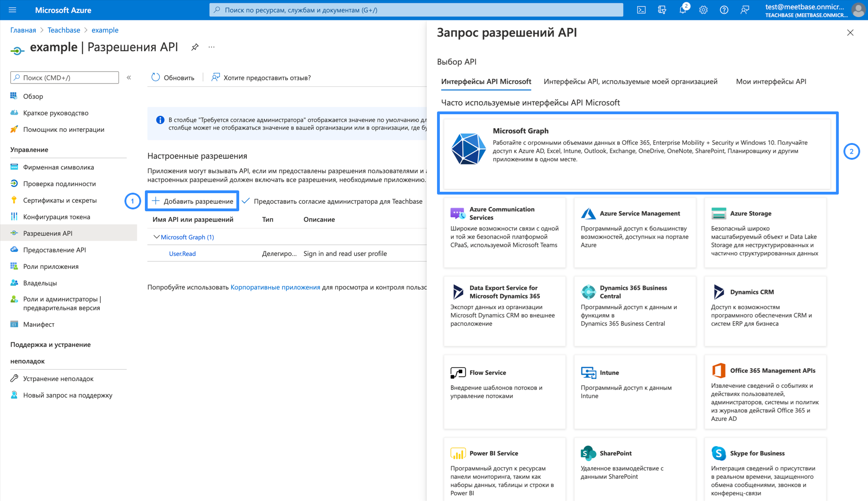Click 'Добавить разрешение' button

click(x=192, y=201)
